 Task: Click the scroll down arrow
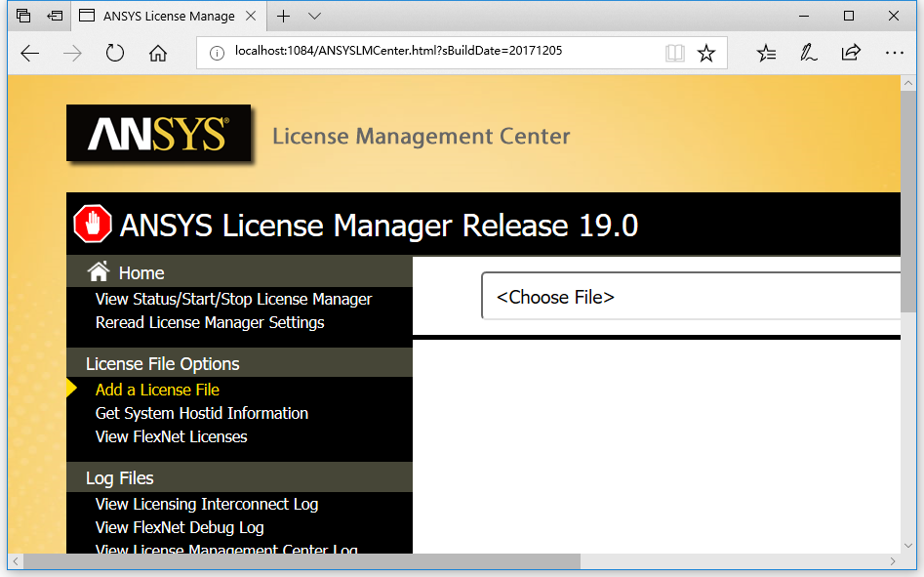[907, 546]
